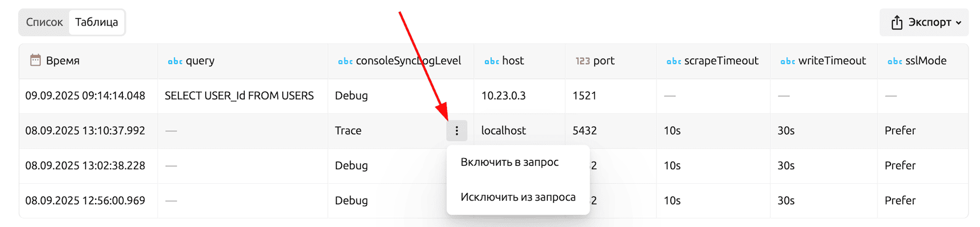Click the 123 numeric icon beside port
This screenshot has width=980, height=227.
582,61
